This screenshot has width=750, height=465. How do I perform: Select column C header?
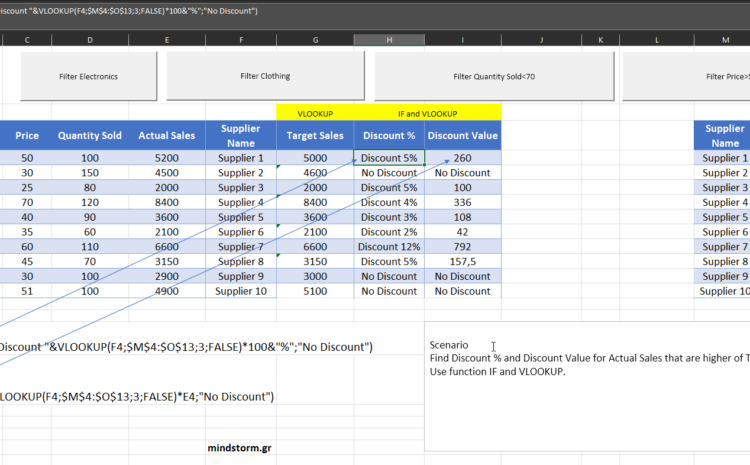(x=27, y=40)
